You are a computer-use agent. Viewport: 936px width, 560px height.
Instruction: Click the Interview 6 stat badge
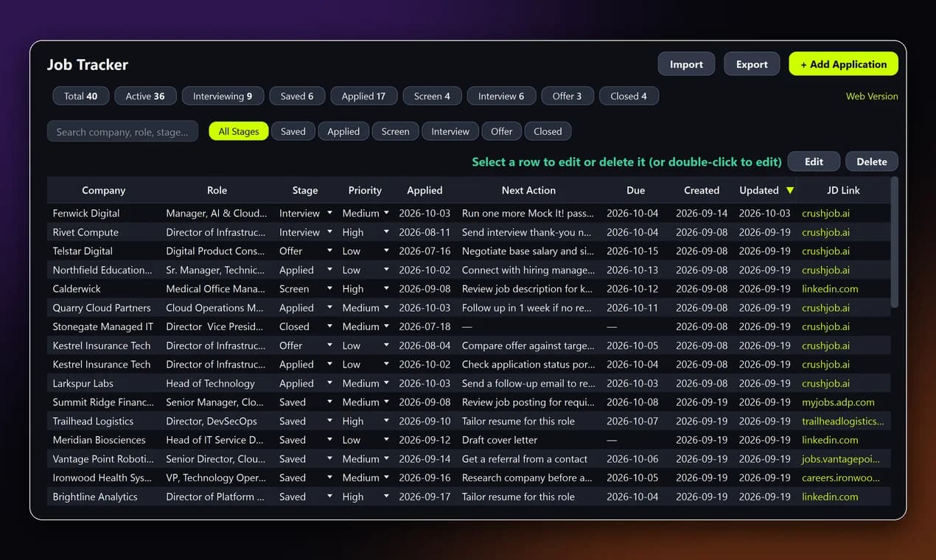point(501,96)
